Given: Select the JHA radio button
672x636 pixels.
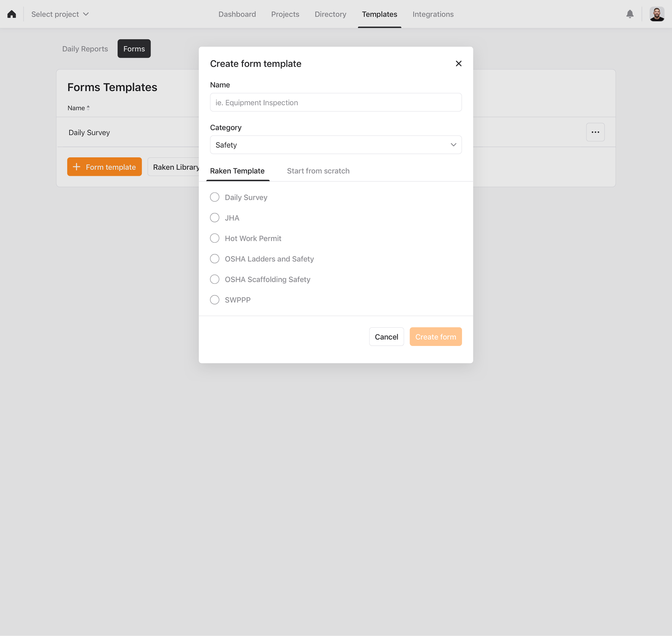Looking at the screenshot, I should coord(214,217).
